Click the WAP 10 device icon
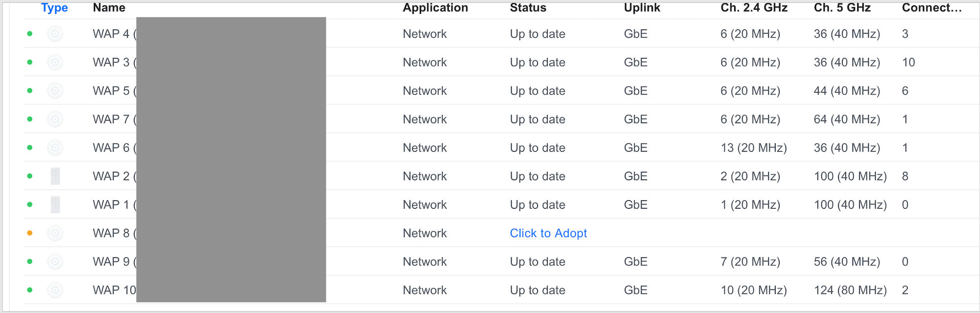The width and height of the screenshot is (980, 313). pos(55,290)
